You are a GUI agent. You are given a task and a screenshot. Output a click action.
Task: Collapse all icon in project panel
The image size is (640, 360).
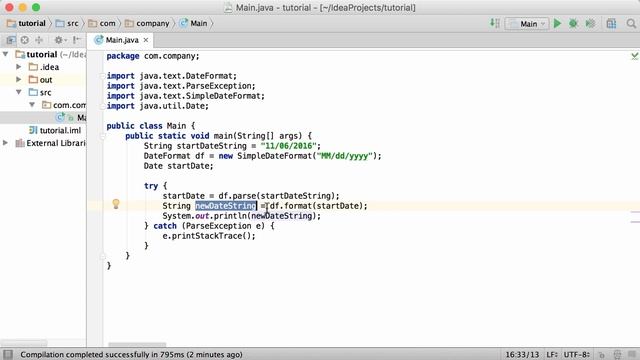39,40
